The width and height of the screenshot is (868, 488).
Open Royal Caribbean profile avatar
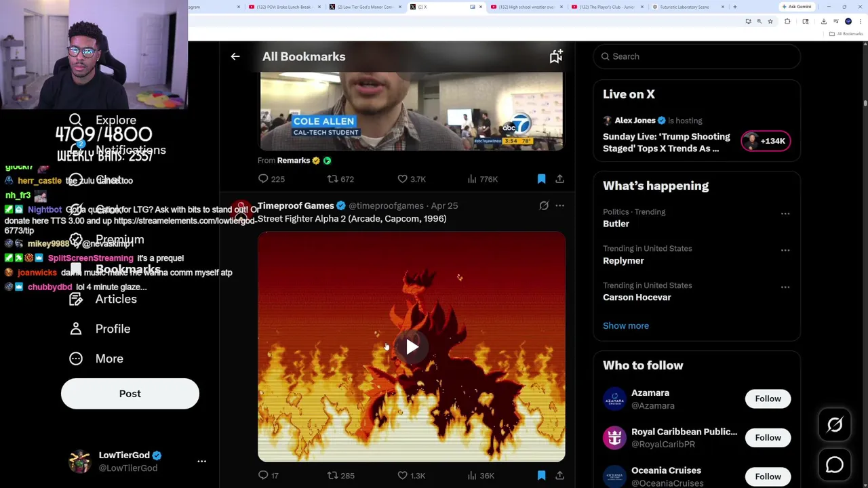coord(614,438)
